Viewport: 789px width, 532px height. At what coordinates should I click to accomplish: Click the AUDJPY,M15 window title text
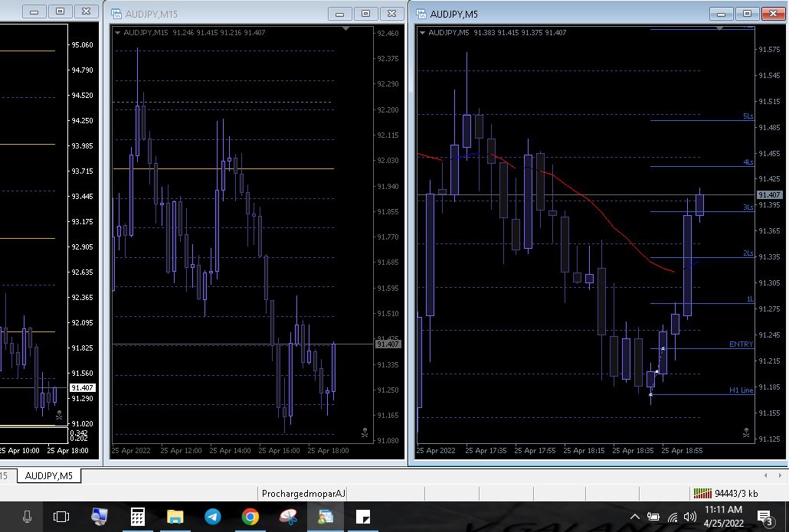151,14
